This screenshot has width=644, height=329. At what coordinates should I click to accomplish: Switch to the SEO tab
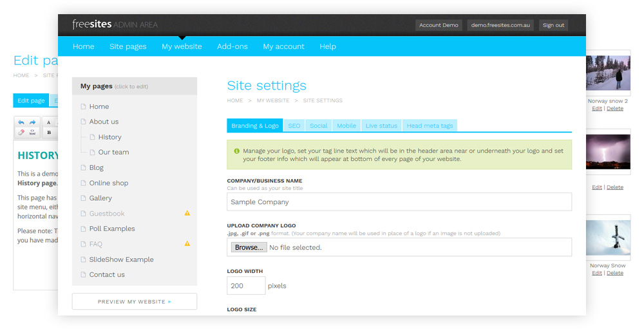tap(294, 126)
